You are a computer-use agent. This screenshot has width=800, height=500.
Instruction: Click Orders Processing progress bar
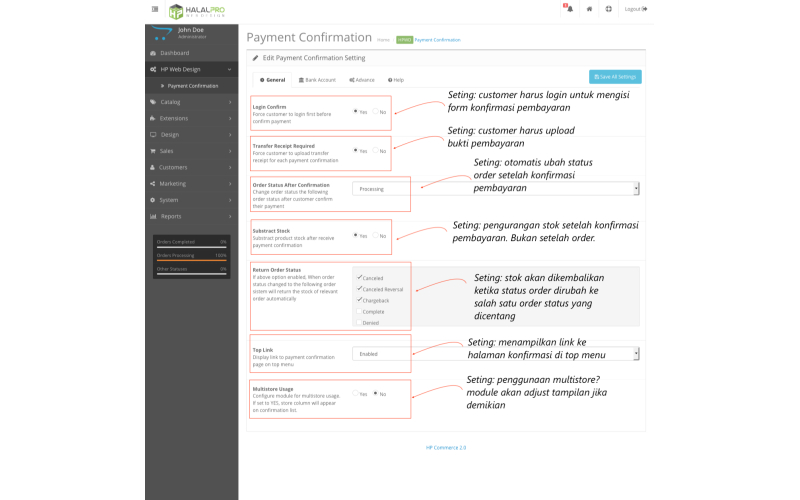pos(191,260)
